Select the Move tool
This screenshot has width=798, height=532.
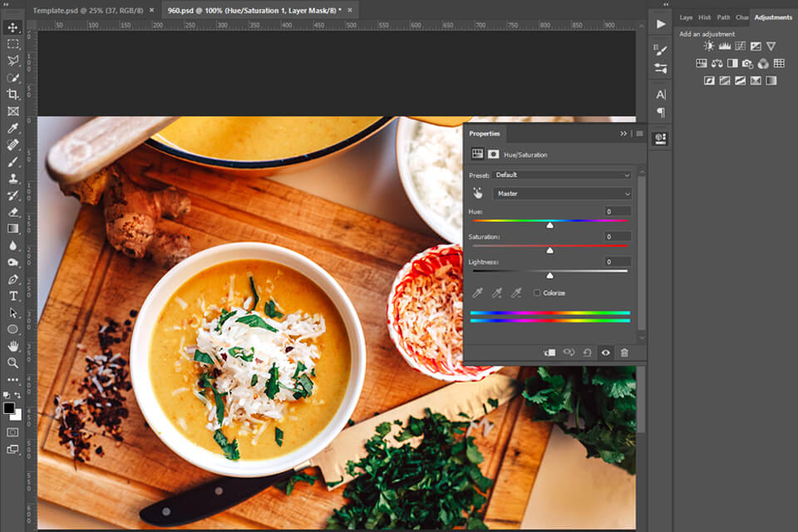click(12, 27)
